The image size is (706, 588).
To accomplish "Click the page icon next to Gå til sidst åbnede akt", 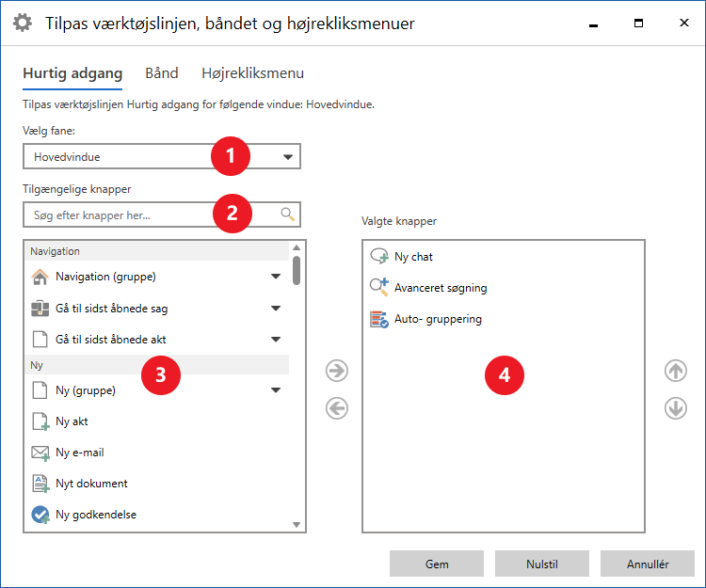I will (40, 340).
